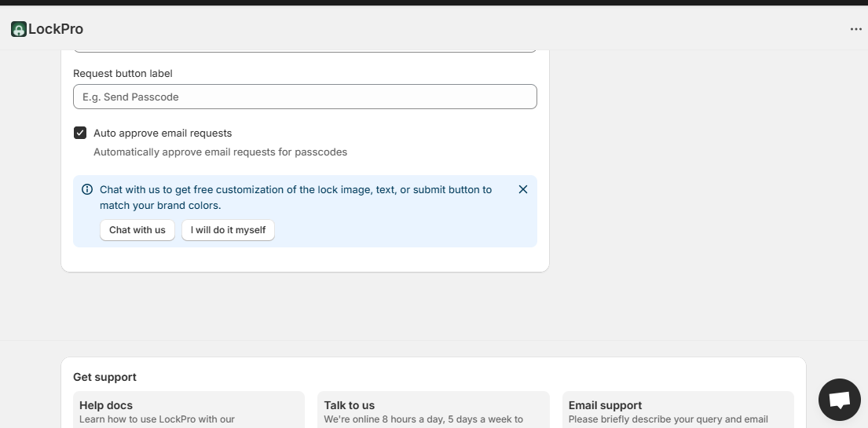This screenshot has height=428, width=868.
Task: Open the three-dot more options menu
Action: [855, 30]
